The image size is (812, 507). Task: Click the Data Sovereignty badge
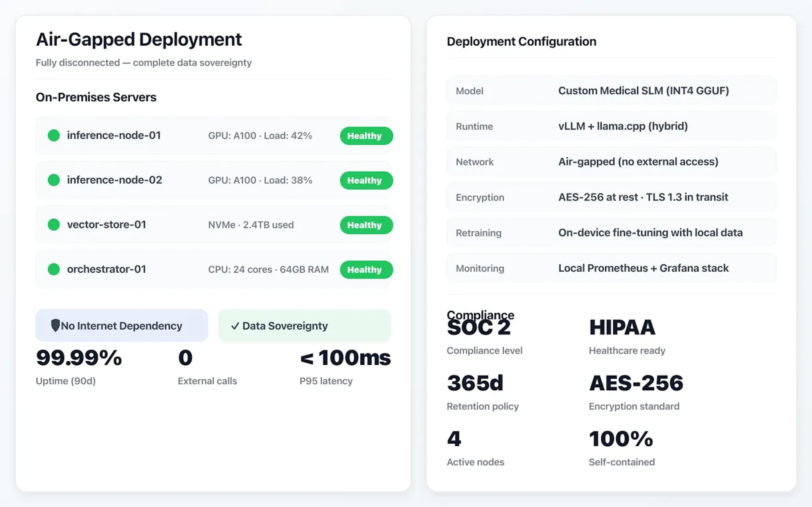304,326
